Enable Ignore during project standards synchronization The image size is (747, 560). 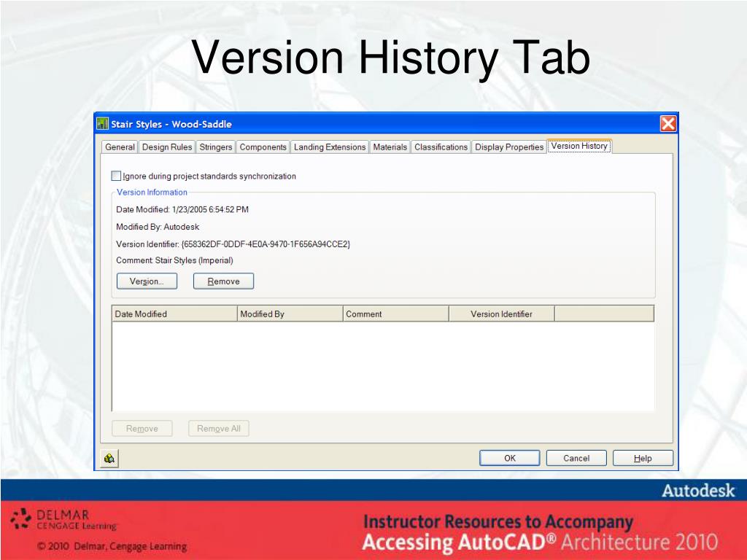click(x=116, y=176)
